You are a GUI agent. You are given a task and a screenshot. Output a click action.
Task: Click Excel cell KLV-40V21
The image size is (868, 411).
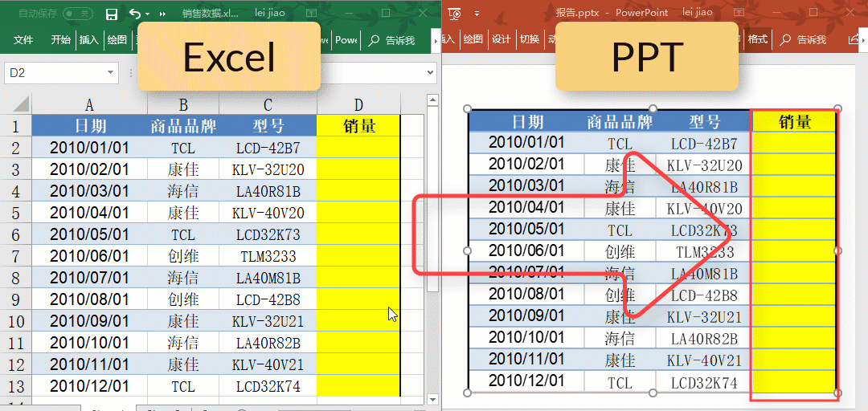[268, 364]
